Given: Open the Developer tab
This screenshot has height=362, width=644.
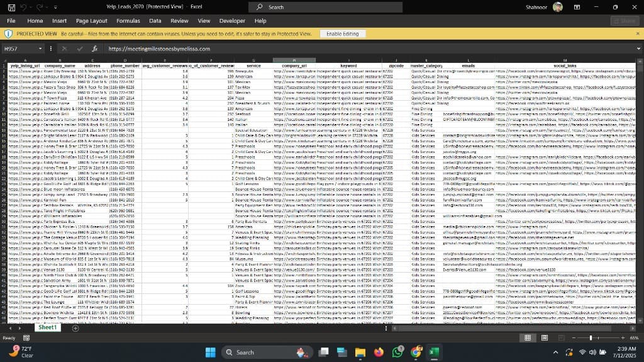Looking at the screenshot, I should 232,21.
